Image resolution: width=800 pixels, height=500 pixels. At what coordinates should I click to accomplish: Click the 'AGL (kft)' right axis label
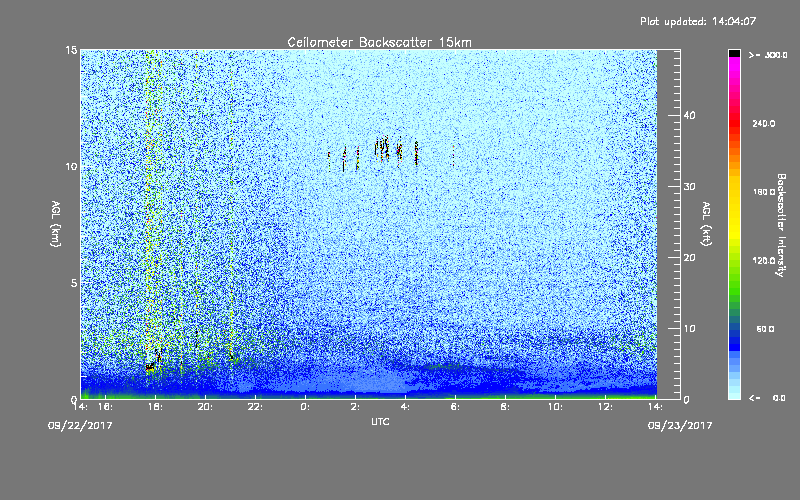(x=706, y=223)
